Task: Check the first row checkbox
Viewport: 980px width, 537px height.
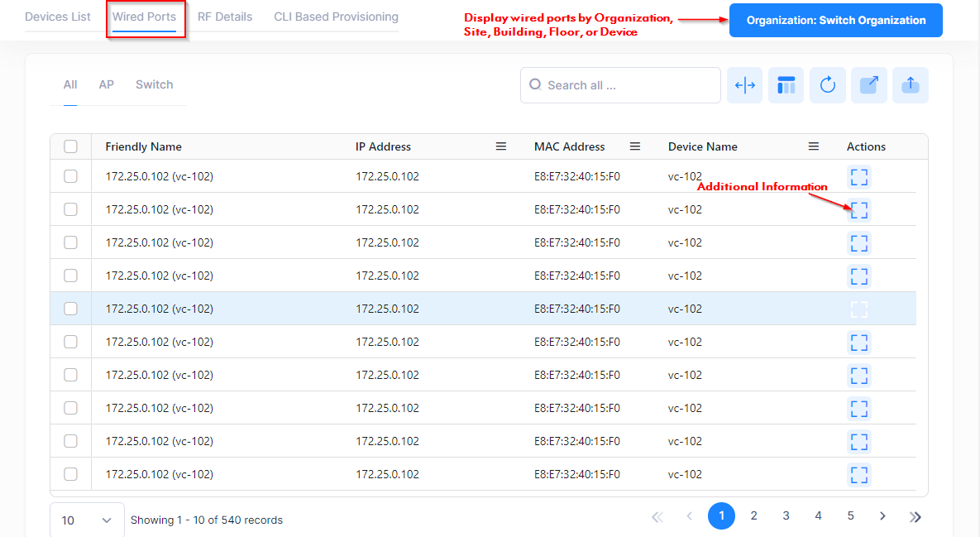Action: 70,176
